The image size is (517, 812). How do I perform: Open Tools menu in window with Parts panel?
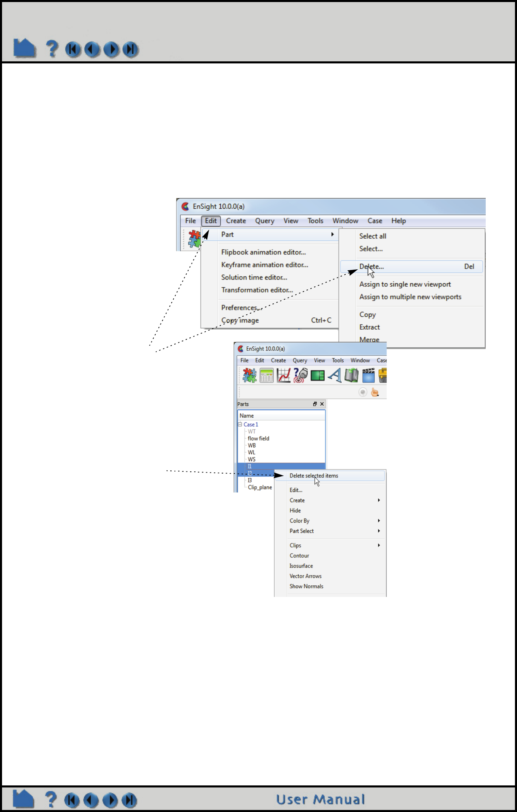tap(338, 360)
